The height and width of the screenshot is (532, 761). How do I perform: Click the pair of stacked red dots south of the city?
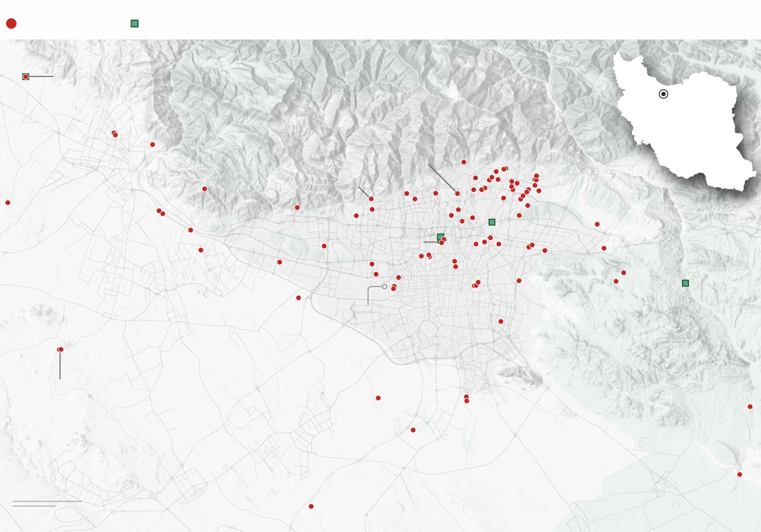(466, 399)
